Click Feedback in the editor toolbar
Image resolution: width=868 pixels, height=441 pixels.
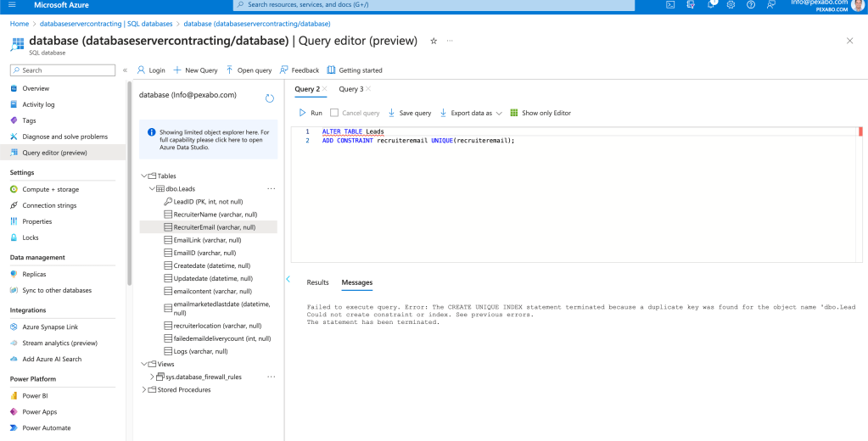pyautogui.click(x=300, y=70)
